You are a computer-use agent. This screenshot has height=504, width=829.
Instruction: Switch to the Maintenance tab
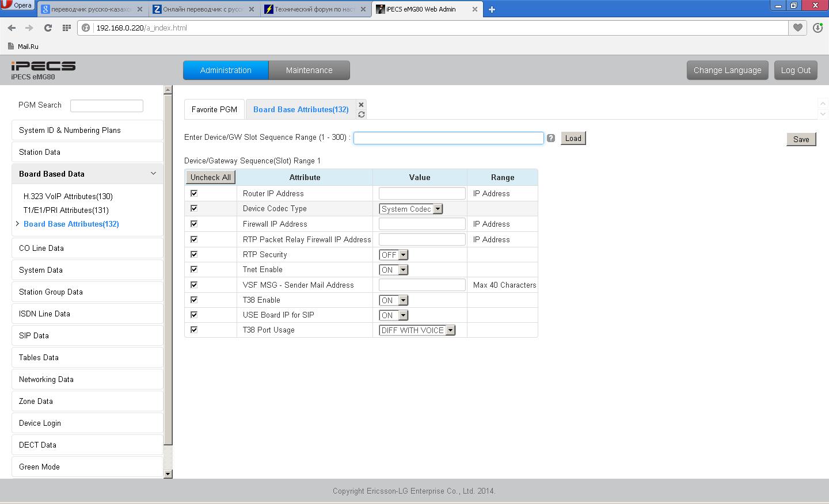point(309,70)
